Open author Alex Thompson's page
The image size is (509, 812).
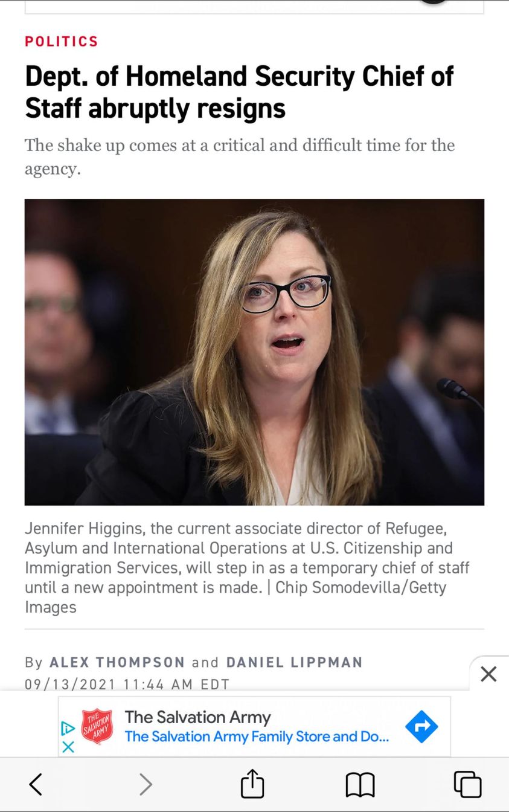click(117, 662)
